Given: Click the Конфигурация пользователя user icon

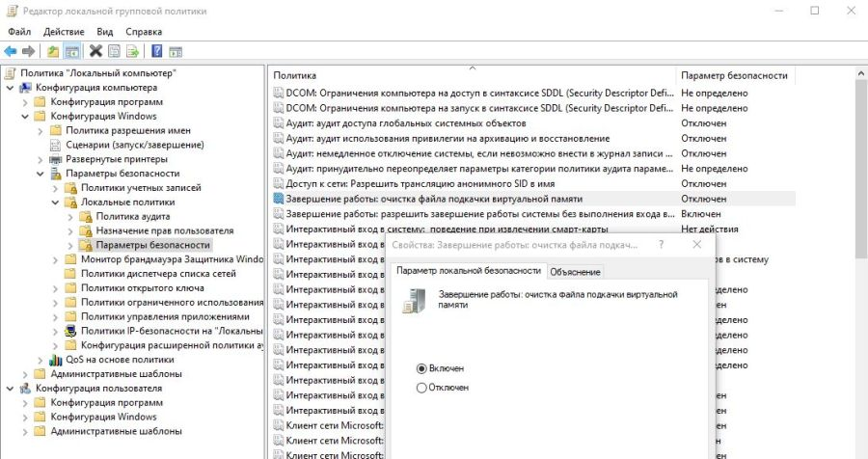Looking at the screenshot, I should pyautogui.click(x=25, y=389).
